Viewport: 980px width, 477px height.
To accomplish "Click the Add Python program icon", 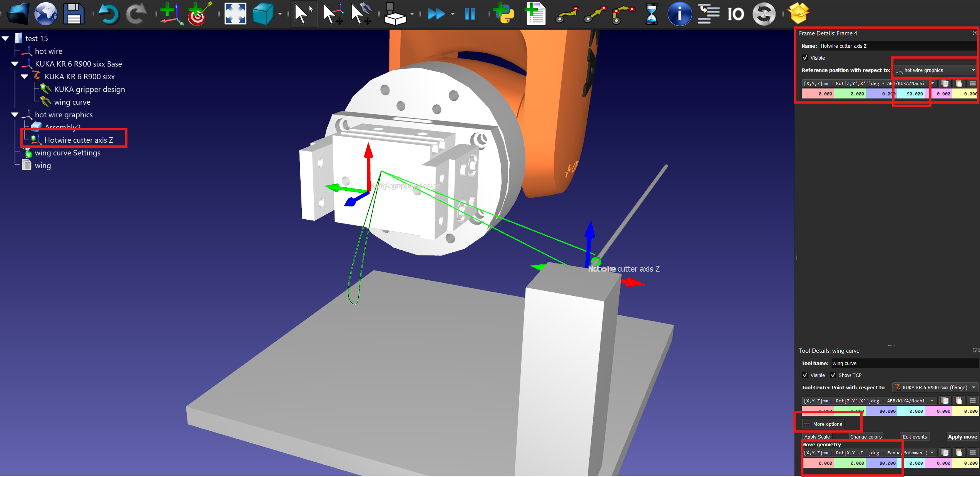I will [x=504, y=14].
